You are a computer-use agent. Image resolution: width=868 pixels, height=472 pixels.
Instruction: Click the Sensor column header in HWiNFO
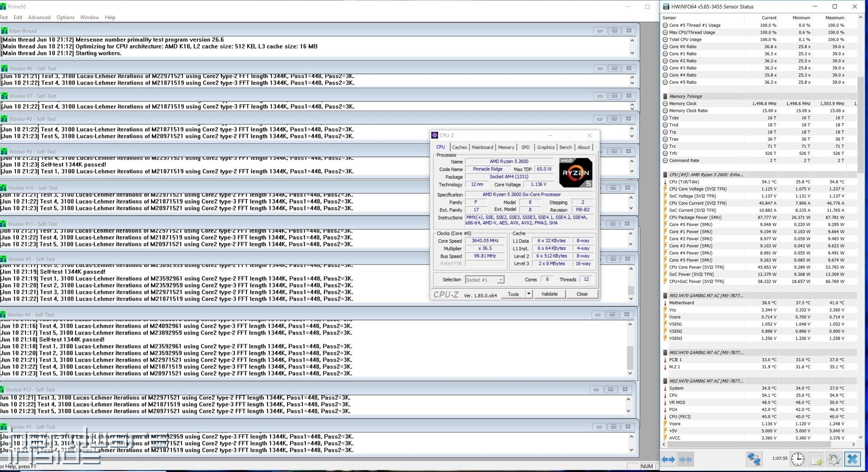[703, 18]
